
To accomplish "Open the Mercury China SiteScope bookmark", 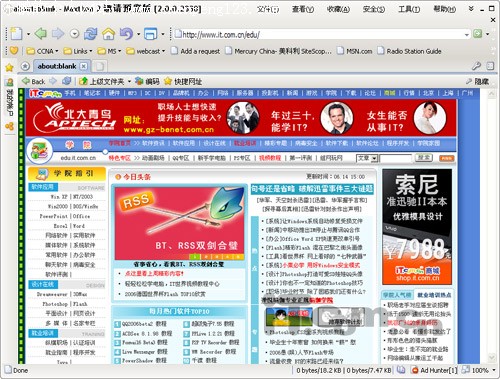I will point(278,51).
